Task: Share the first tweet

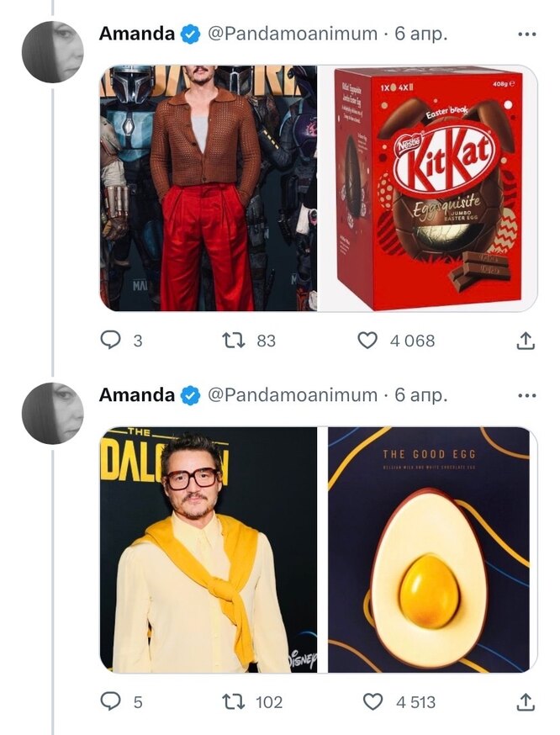Action: coord(525,340)
